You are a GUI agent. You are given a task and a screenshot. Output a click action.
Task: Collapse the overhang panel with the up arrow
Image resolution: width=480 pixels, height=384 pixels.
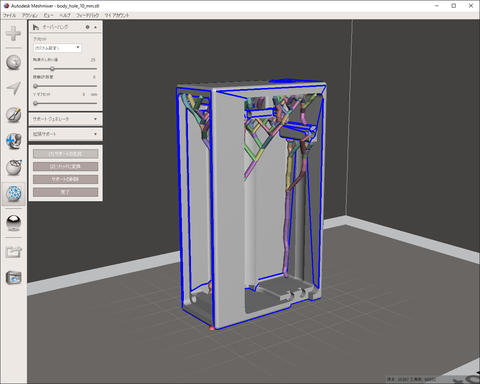coord(95,27)
